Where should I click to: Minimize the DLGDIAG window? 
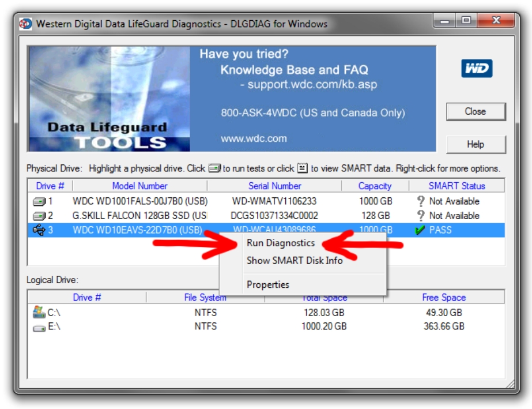click(444, 21)
